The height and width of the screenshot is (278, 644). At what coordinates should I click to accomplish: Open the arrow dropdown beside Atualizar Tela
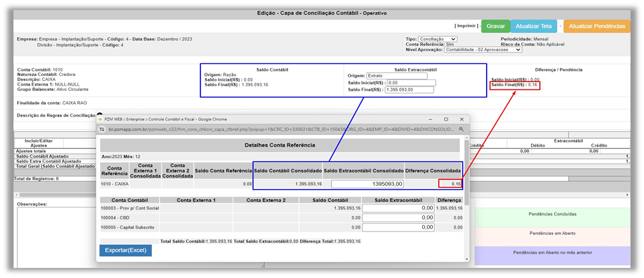560,27
